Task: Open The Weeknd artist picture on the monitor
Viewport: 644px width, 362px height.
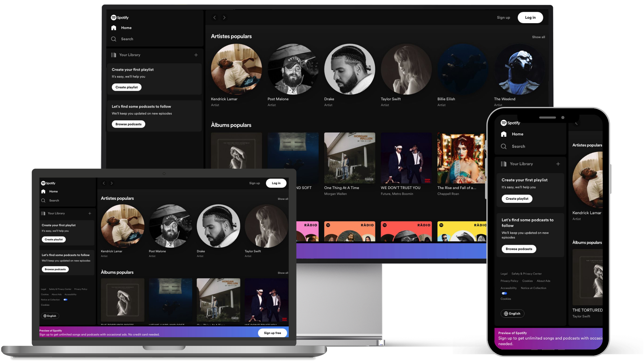Action: (519, 69)
